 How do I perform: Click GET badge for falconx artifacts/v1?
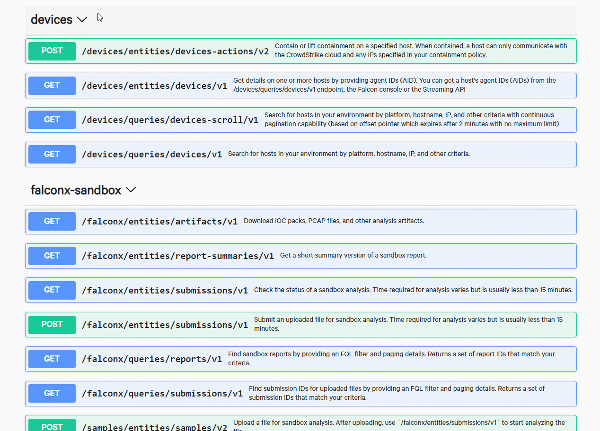tap(52, 221)
